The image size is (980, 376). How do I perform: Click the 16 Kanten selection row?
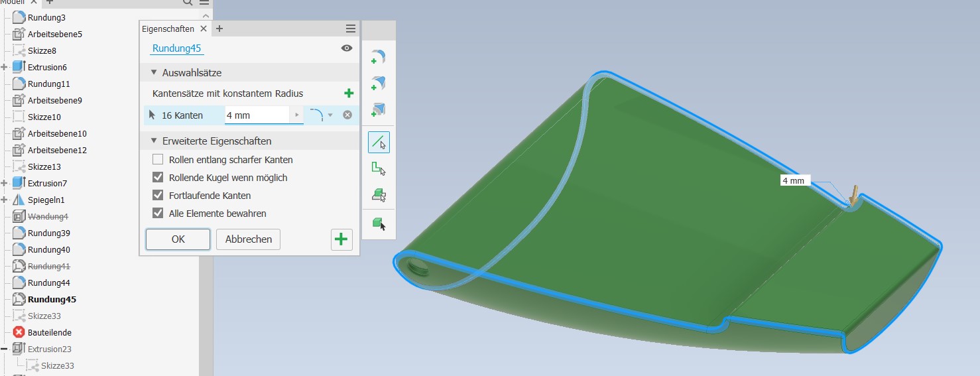point(184,115)
